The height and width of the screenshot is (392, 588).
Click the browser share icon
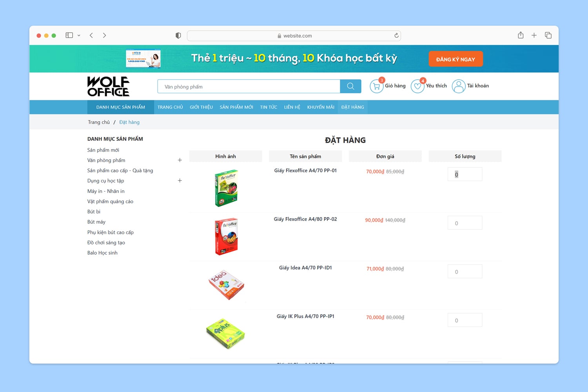pyautogui.click(x=521, y=35)
